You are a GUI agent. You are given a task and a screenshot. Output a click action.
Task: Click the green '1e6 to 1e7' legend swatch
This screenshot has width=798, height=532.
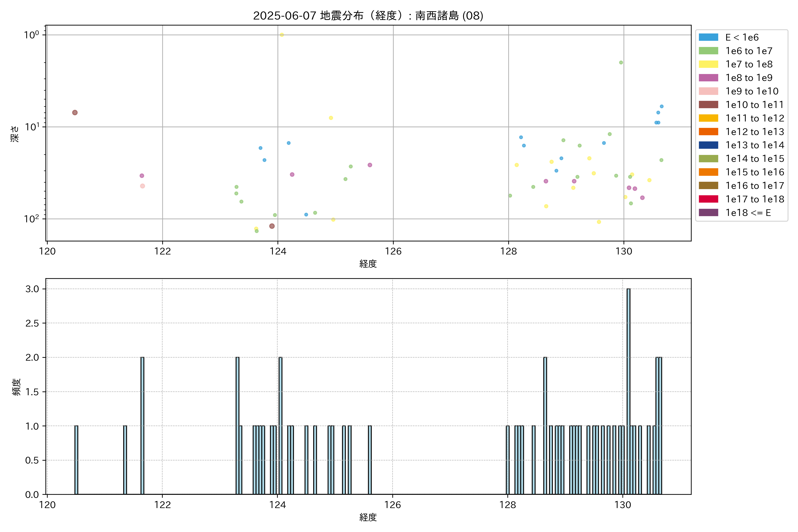pyautogui.click(x=708, y=51)
